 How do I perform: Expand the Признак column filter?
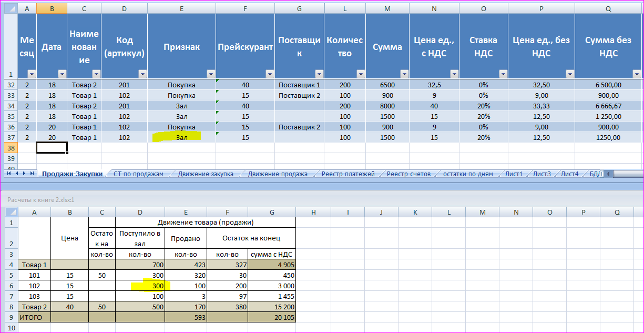pyautogui.click(x=211, y=74)
